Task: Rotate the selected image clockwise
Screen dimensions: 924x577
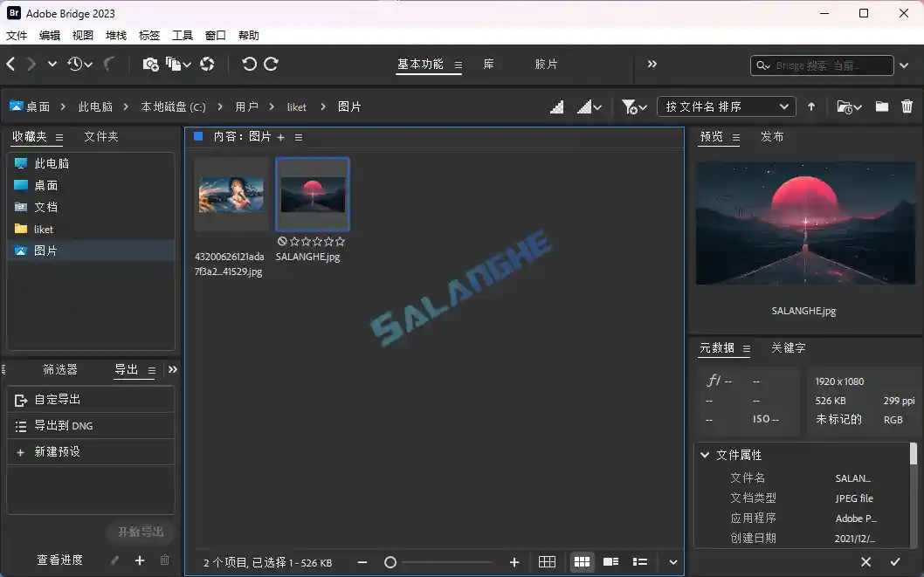Action: (x=271, y=64)
